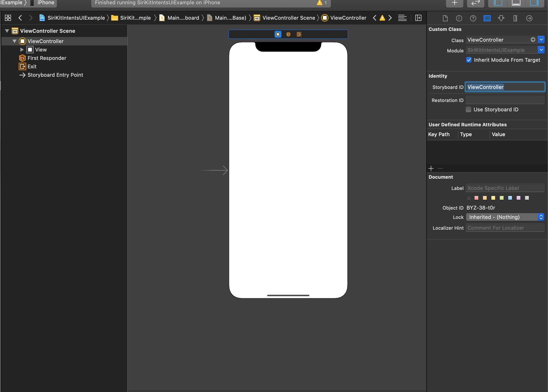Viewport: 548px width, 392px height.
Task: Open the Size inspector ruler icon
Action: [x=515, y=18]
